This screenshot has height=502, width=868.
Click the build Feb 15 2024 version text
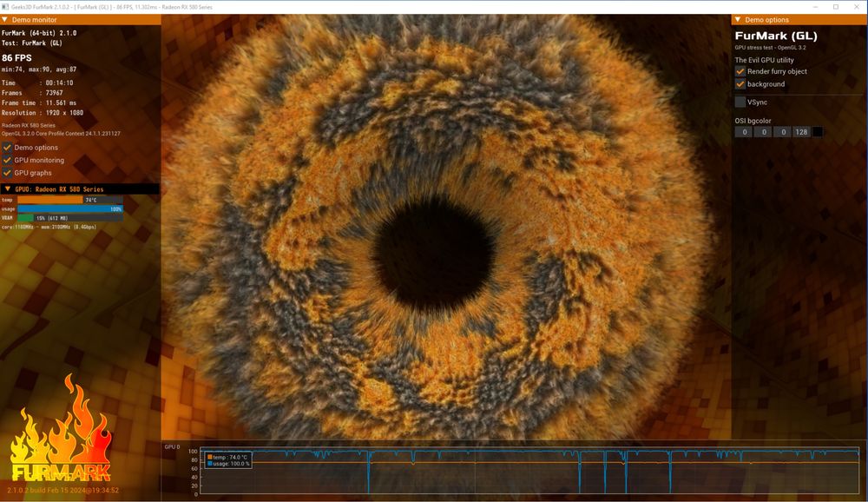62,490
